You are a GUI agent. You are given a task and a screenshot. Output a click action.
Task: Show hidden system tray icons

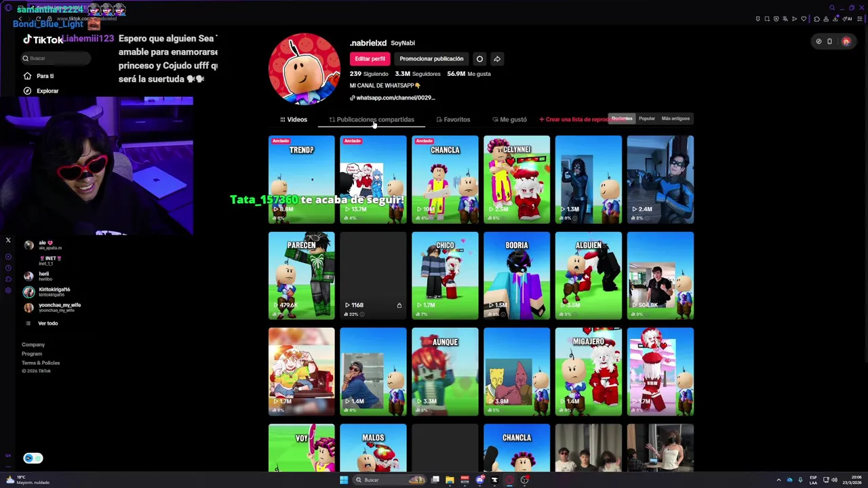click(778, 480)
